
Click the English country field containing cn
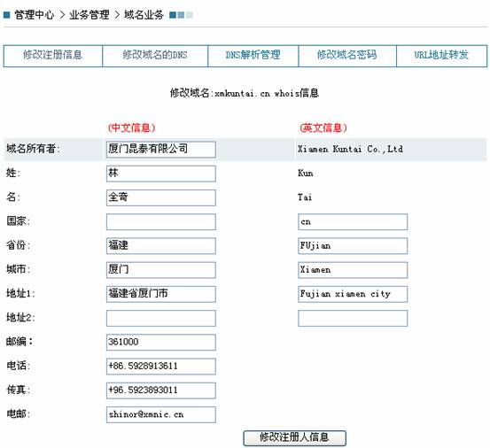click(x=353, y=221)
